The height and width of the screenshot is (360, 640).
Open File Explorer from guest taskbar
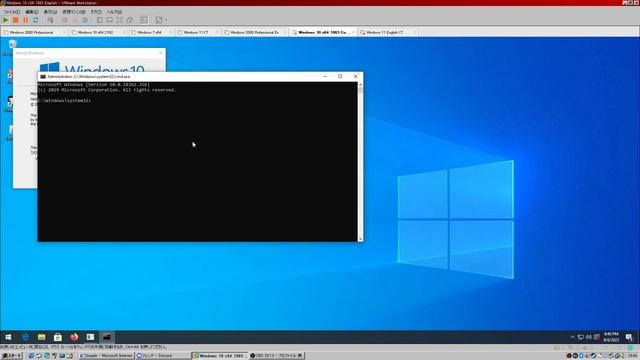41,337
